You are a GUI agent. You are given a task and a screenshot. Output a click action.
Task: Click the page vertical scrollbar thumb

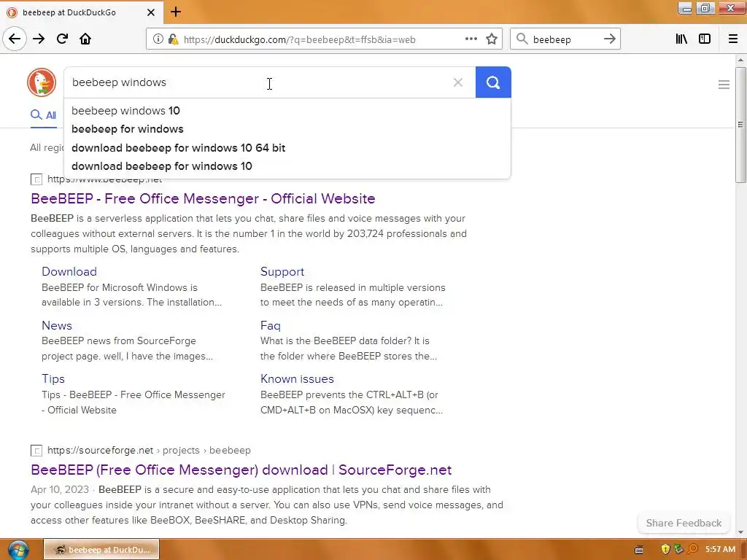[740, 125]
